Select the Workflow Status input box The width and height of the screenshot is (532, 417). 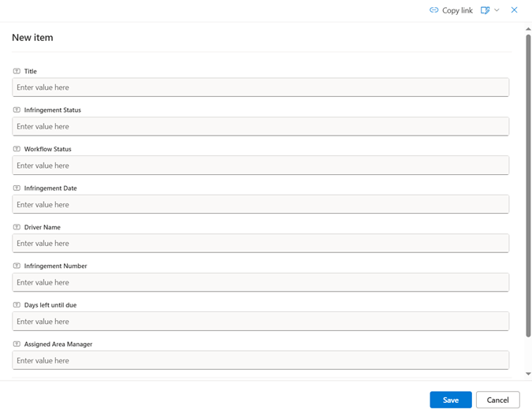tap(260, 166)
